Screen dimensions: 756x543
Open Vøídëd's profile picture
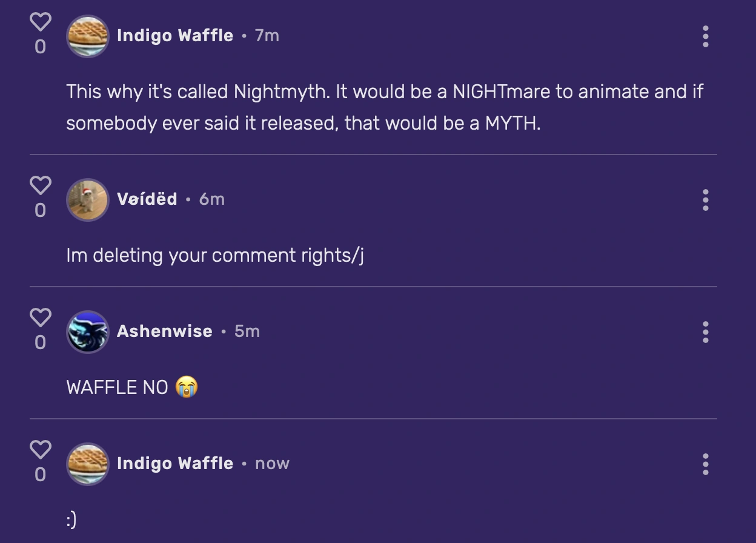(88, 199)
